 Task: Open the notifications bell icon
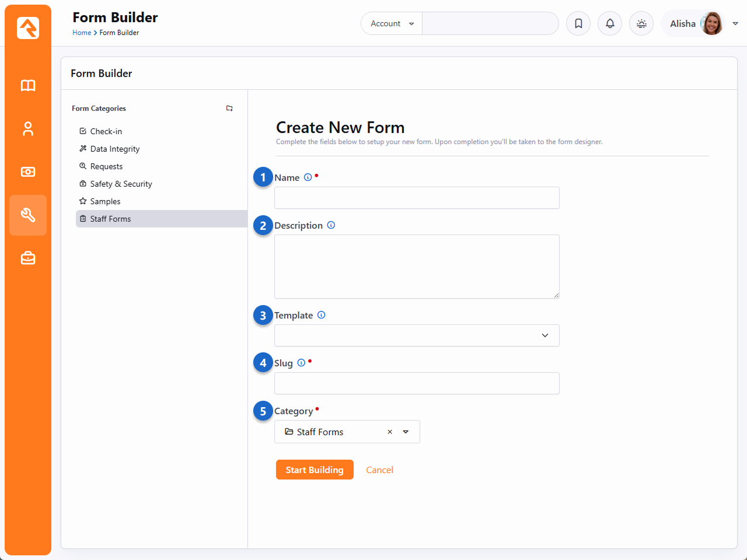click(x=610, y=24)
